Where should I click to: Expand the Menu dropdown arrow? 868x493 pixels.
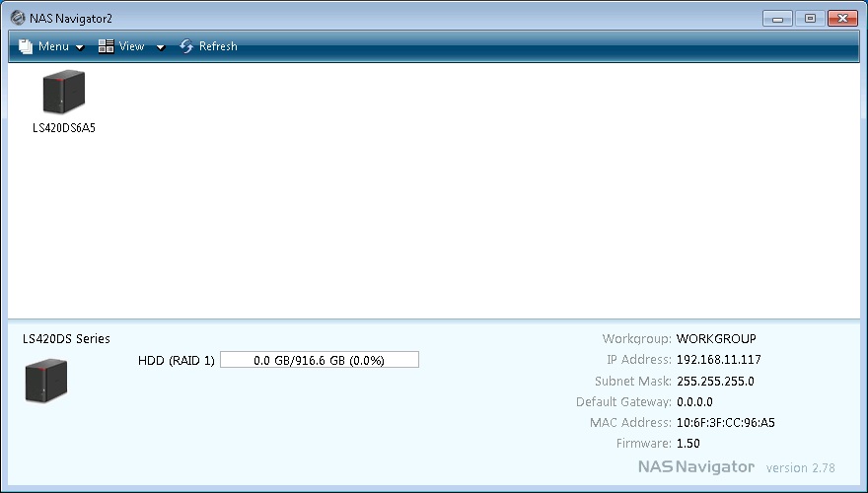click(80, 47)
